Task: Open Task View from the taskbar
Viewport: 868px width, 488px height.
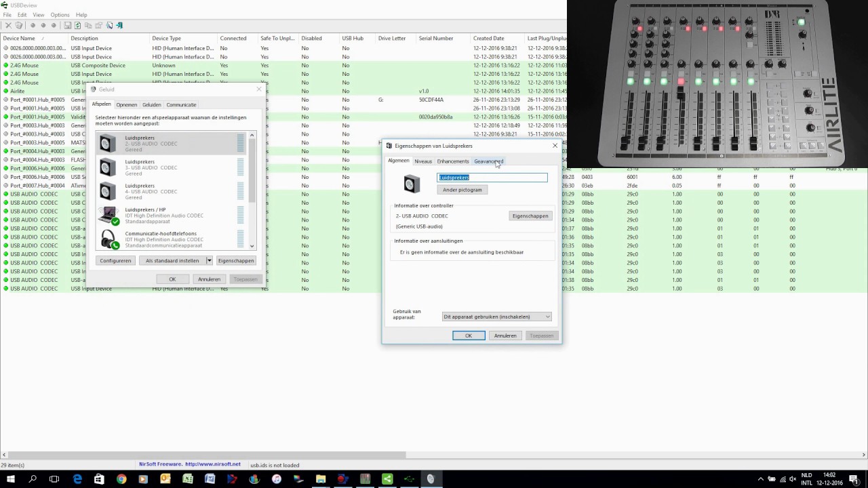Action: tap(54, 479)
